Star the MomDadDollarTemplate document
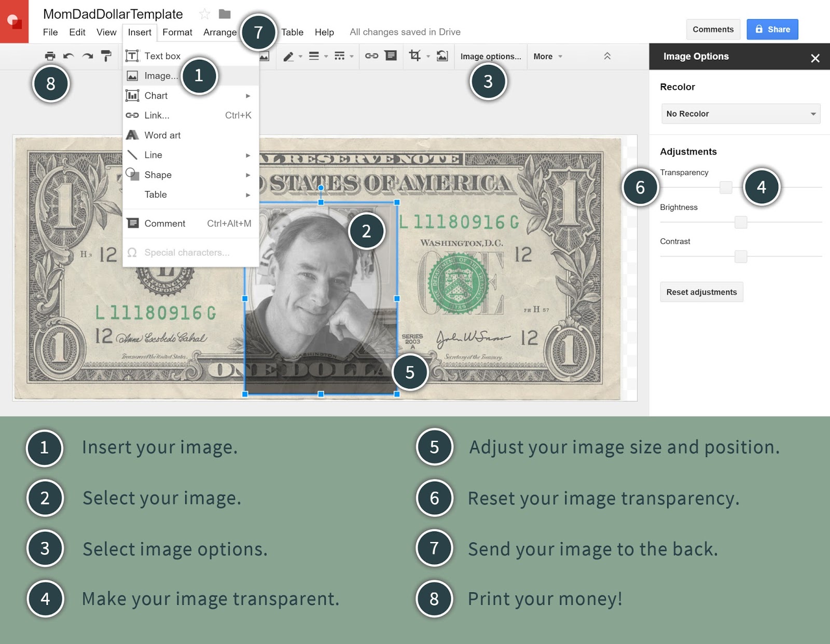 [205, 14]
